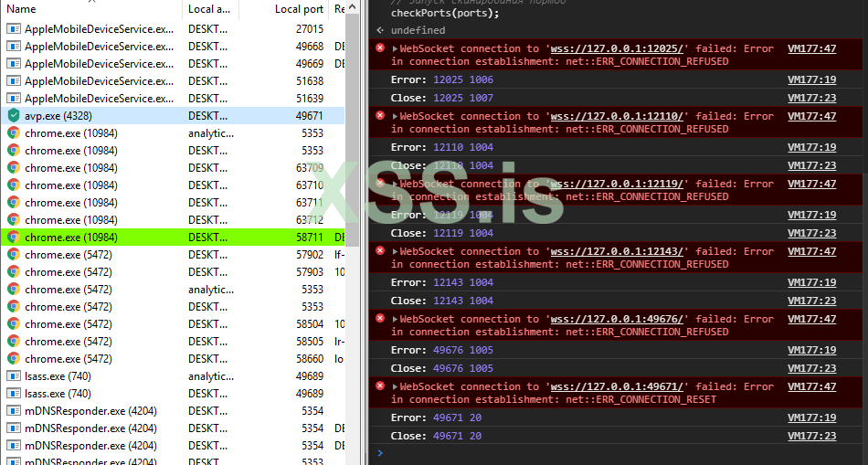
Task: Click port 58660 in the chrome.exe (5472) row
Action: (x=310, y=359)
